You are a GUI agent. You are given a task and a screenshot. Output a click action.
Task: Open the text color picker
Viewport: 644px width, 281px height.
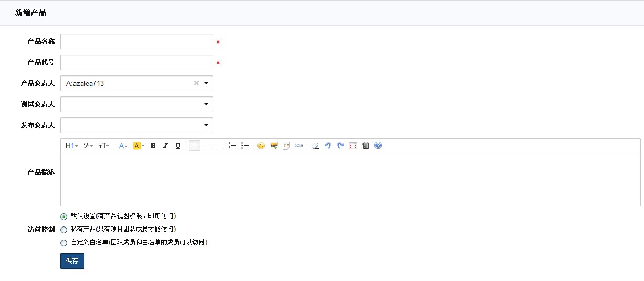pyautogui.click(x=123, y=146)
